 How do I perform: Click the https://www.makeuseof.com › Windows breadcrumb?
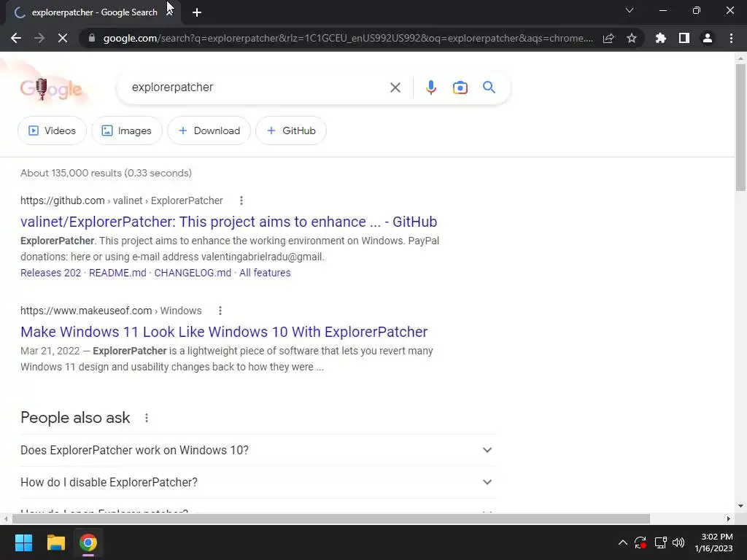(x=111, y=311)
